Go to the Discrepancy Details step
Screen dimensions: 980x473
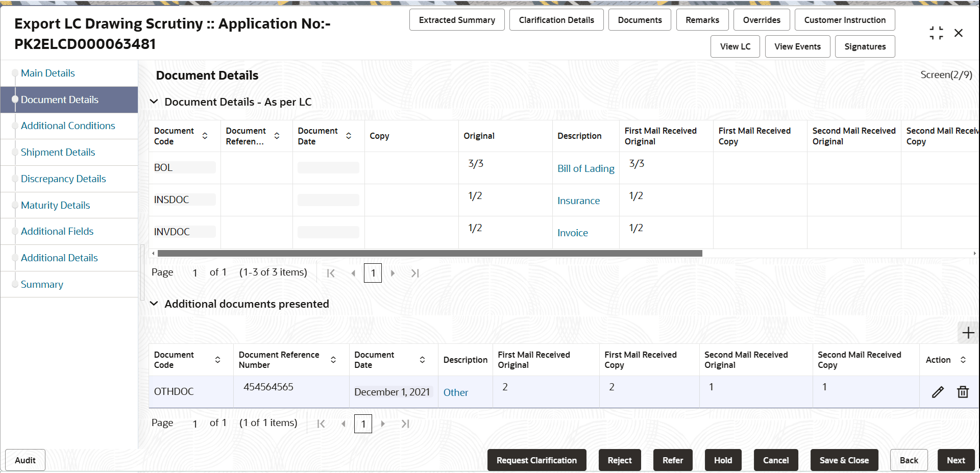63,179
